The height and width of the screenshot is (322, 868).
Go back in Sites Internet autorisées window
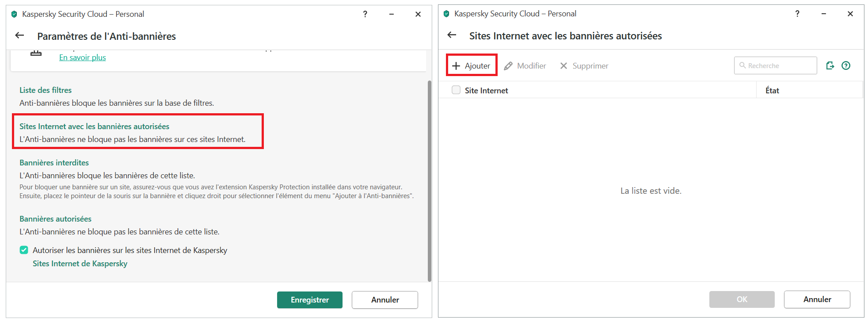click(452, 35)
